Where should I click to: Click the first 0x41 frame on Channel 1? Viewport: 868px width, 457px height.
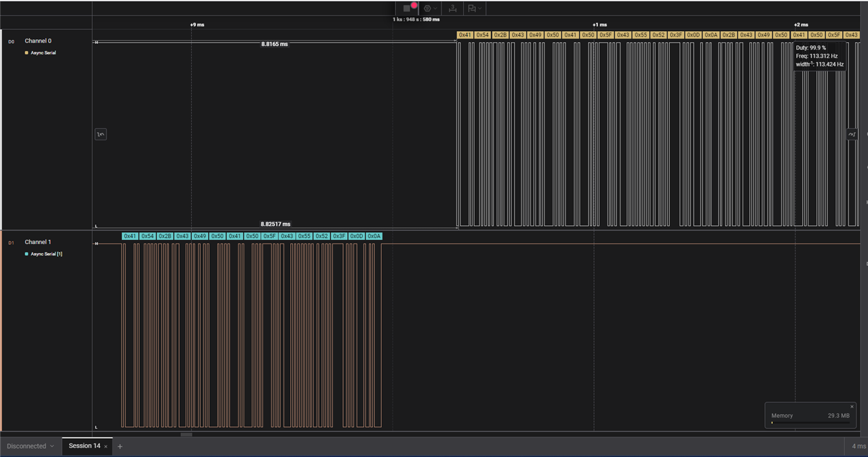tap(130, 236)
